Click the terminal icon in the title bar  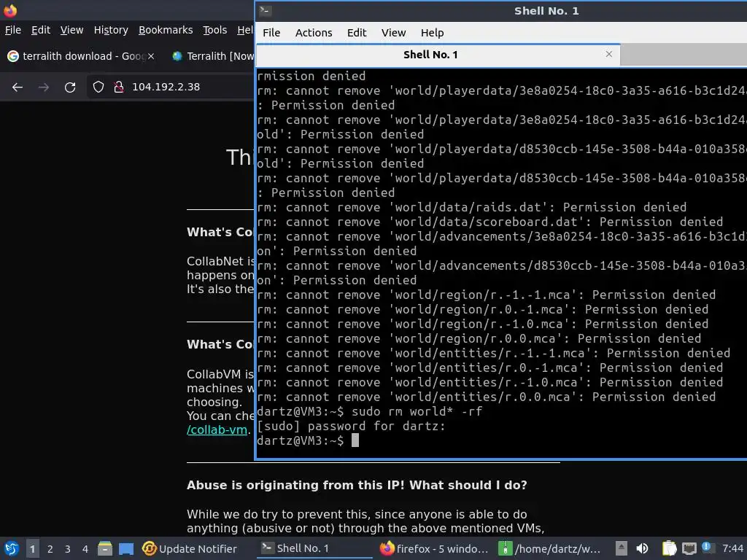coord(266,10)
